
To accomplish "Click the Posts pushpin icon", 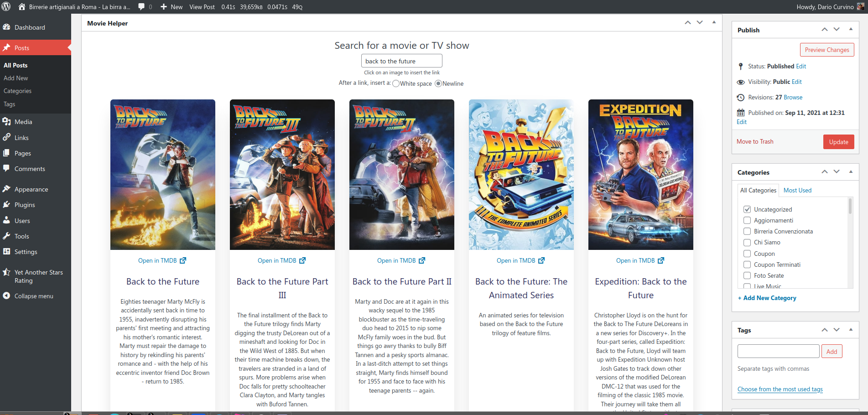I will pyautogui.click(x=6, y=48).
